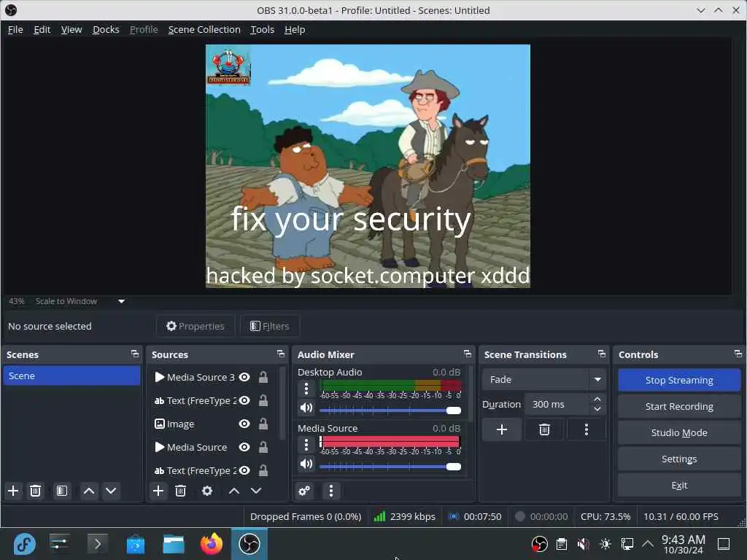The image size is (747, 560).
Task: Float the Scenes dock panel
Action: pos(135,354)
